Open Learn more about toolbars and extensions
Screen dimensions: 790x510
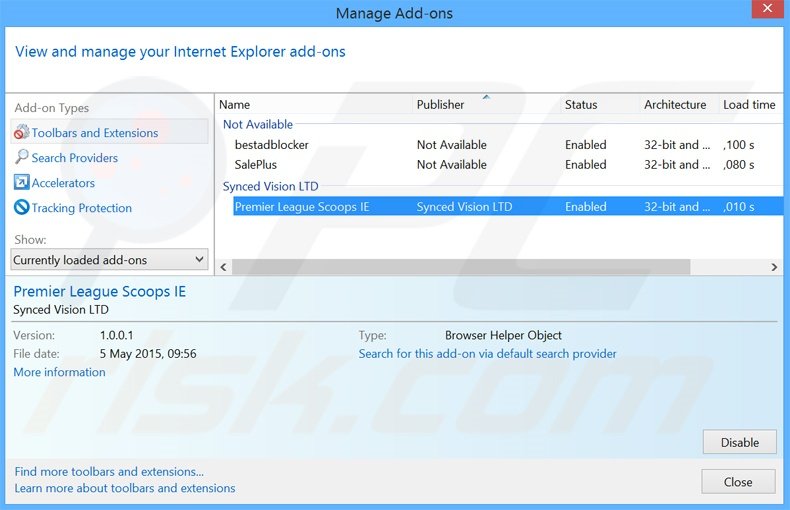[124, 488]
